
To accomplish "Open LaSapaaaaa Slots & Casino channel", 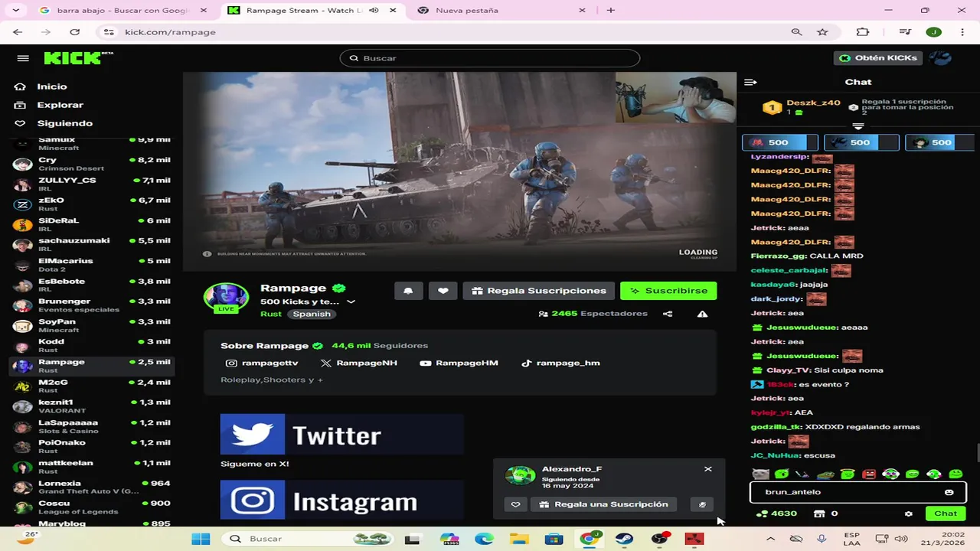I will point(93,426).
